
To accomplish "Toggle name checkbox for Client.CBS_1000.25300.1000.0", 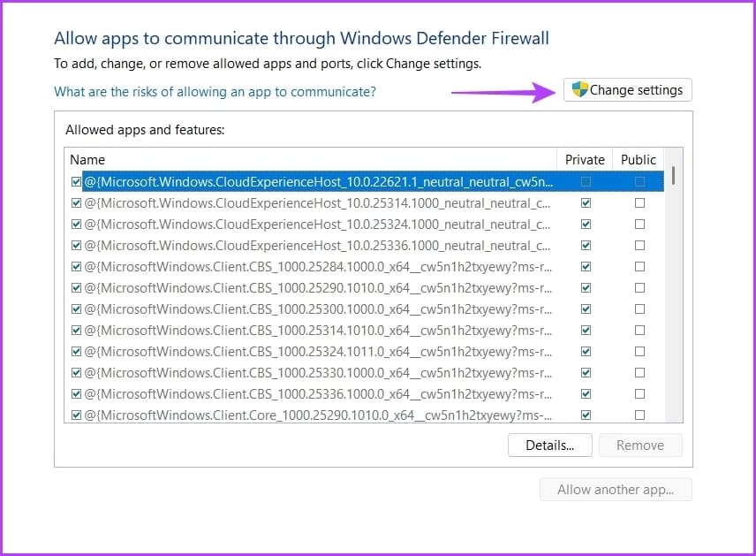I will [76, 308].
